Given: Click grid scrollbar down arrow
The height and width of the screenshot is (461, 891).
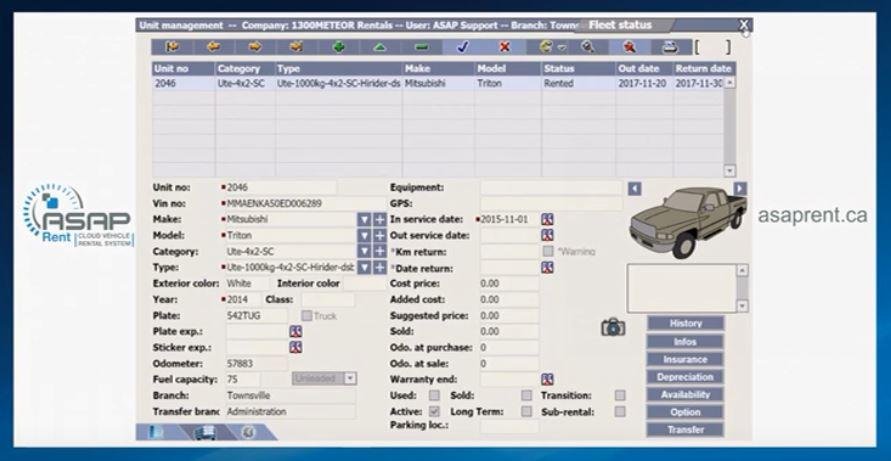Looking at the screenshot, I should tap(730, 171).
